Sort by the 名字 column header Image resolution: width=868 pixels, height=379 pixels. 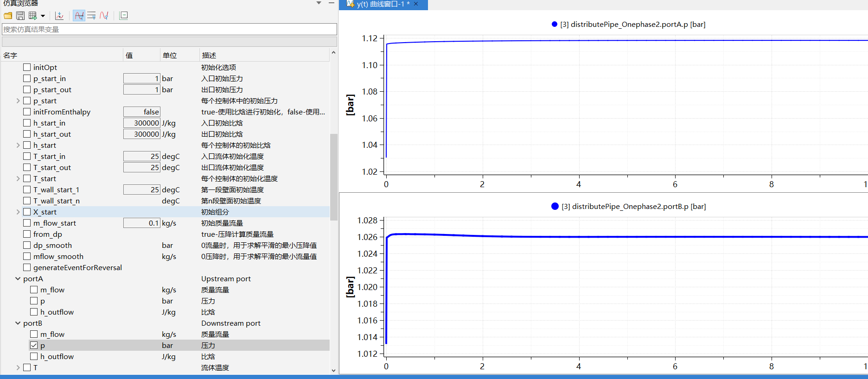[x=62, y=55]
